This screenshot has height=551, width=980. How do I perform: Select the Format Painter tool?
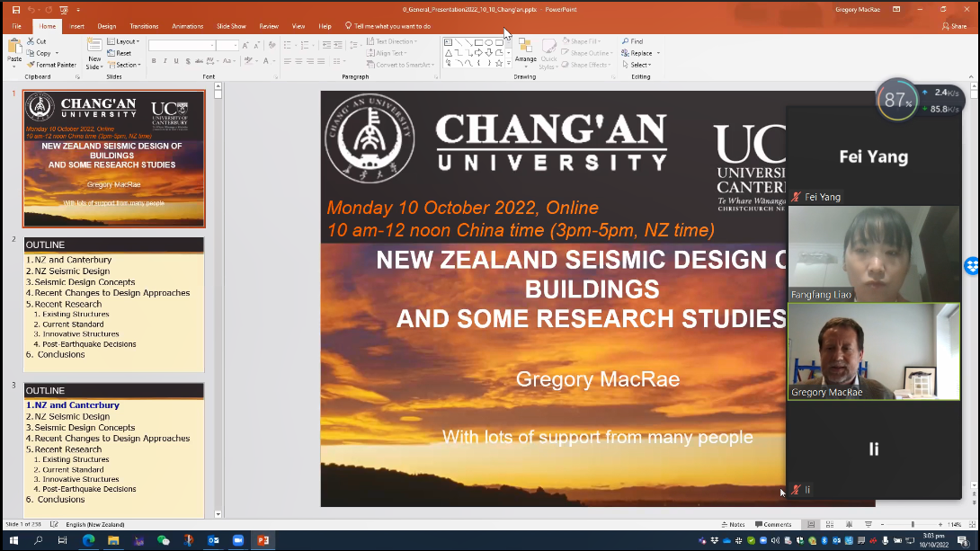click(51, 65)
